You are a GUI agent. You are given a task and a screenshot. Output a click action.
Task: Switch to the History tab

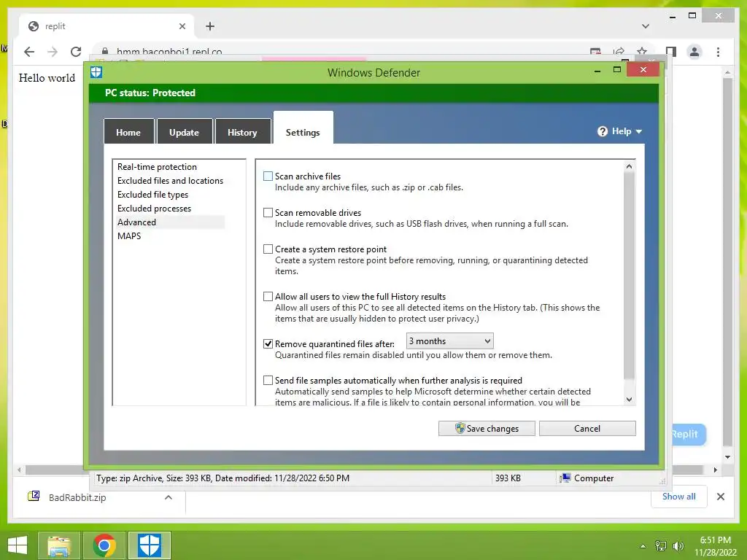[x=242, y=132]
